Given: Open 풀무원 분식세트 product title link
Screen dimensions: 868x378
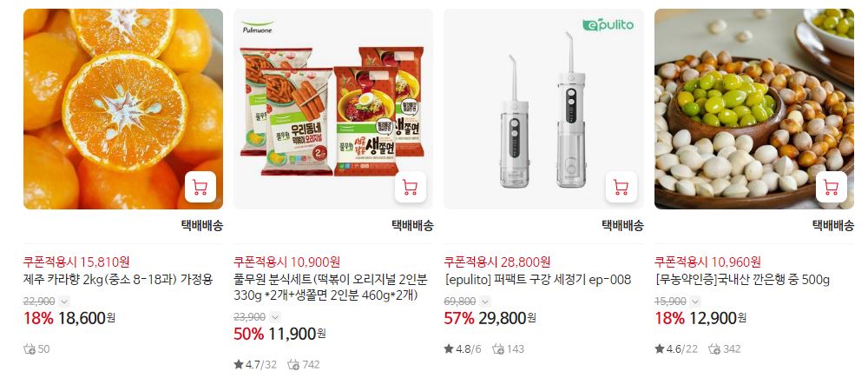Looking at the screenshot, I should 329,287.
